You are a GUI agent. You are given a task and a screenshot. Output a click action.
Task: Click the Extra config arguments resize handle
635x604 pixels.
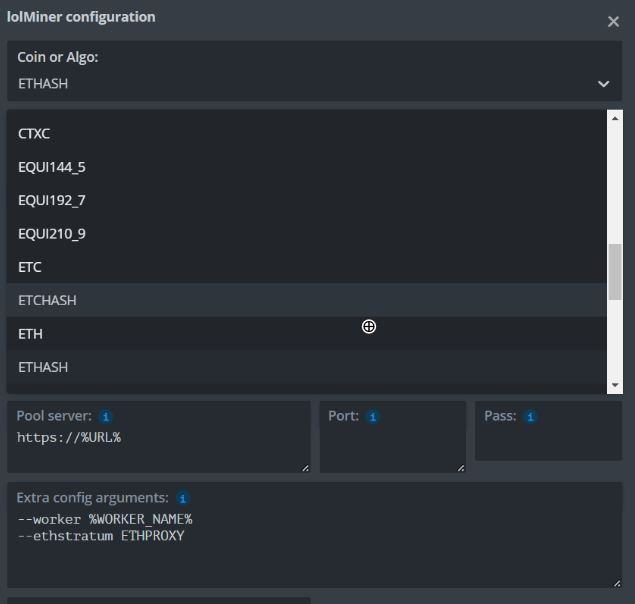coord(617,583)
